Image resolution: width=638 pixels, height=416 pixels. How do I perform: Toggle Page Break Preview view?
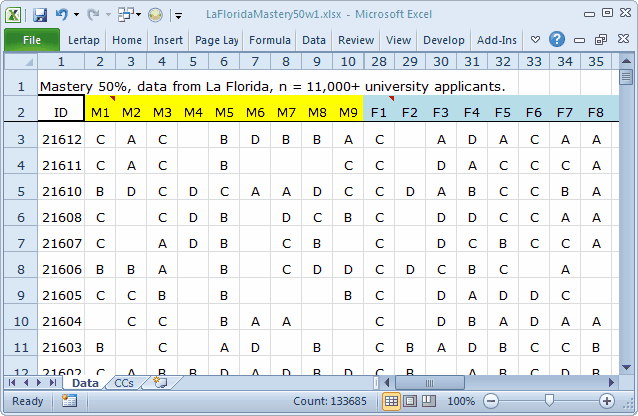pyautogui.click(x=426, y=401)
